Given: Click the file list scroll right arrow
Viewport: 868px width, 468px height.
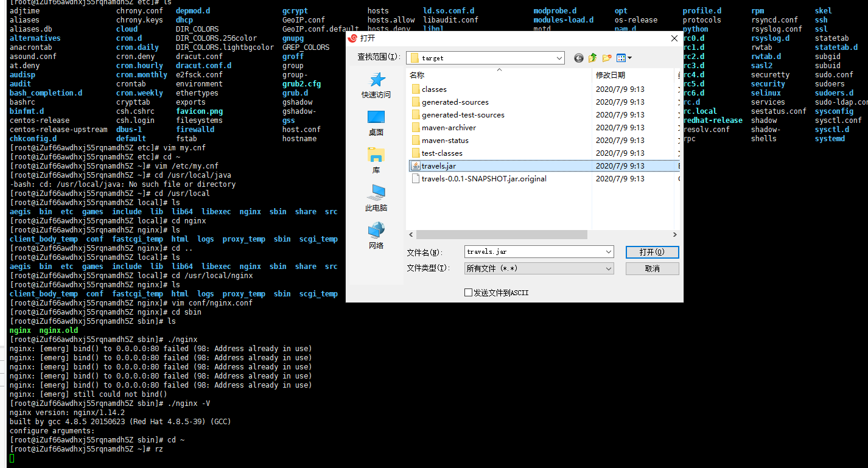Looking at the screenshot, I should click(x=674, y=234).
